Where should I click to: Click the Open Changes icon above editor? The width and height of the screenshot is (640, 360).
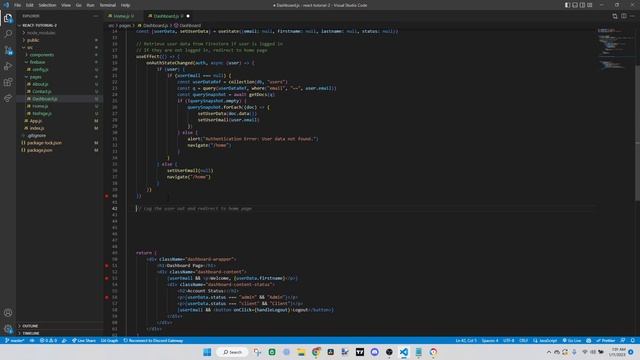click(615, 16)
